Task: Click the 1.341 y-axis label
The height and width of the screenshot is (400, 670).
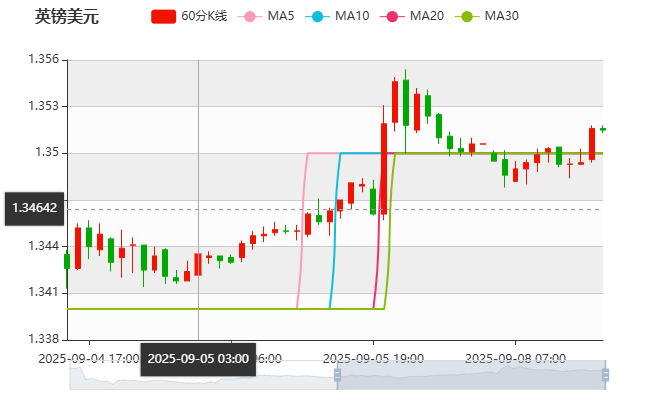Action: point(44,292)
